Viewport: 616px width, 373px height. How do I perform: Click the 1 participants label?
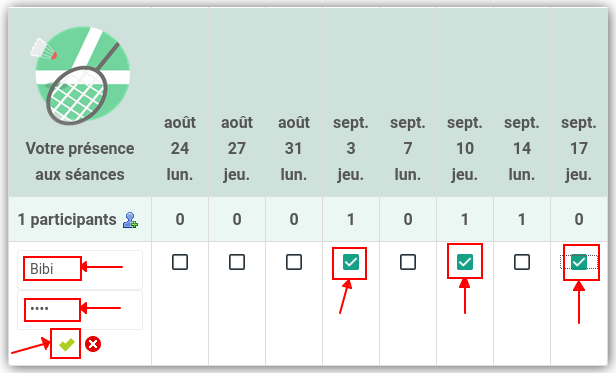click(67, 220)
